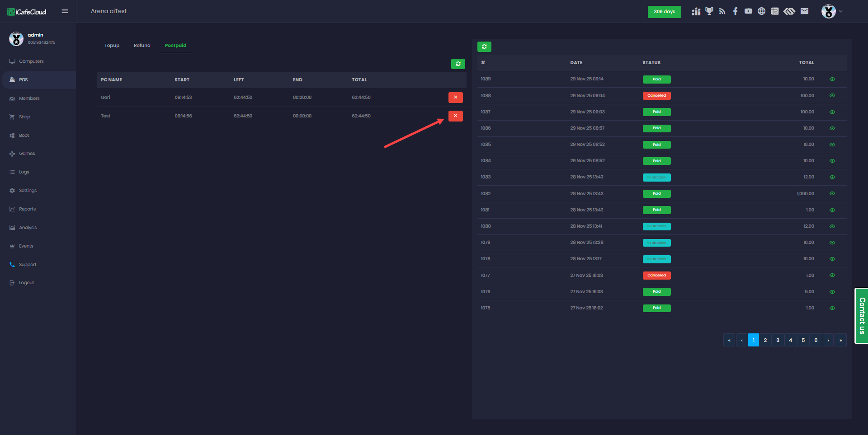The height and width of the screenshot is (435, 868).
Task: Open Reports in the sidebar
Action: [27, 209]
